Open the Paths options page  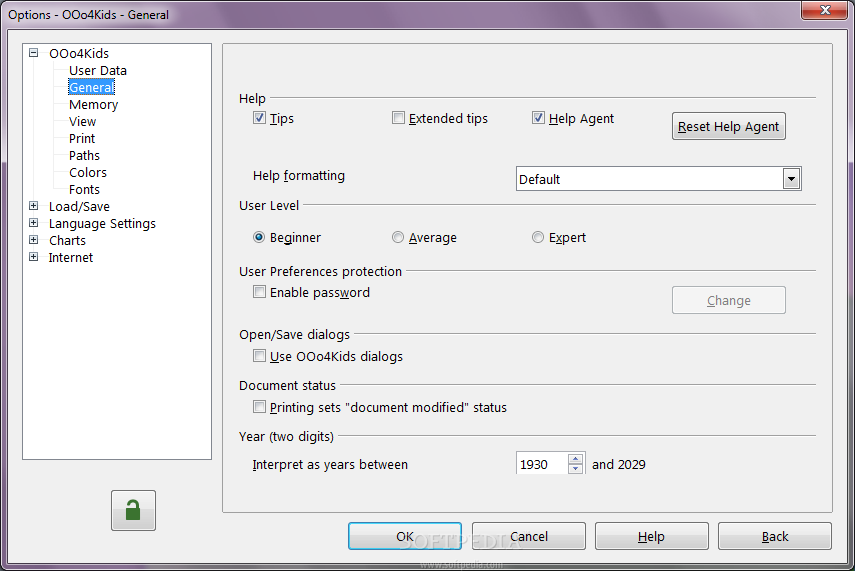click(84, 155)
